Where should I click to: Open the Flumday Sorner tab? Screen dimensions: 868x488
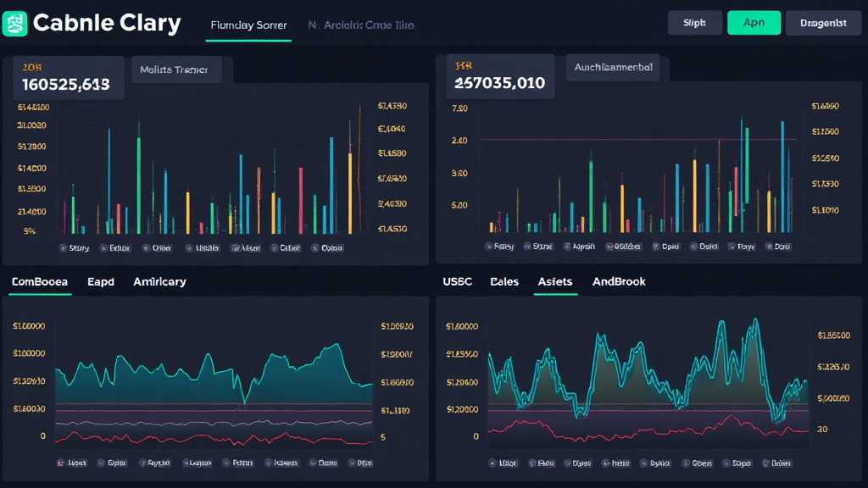click(248, 25)
